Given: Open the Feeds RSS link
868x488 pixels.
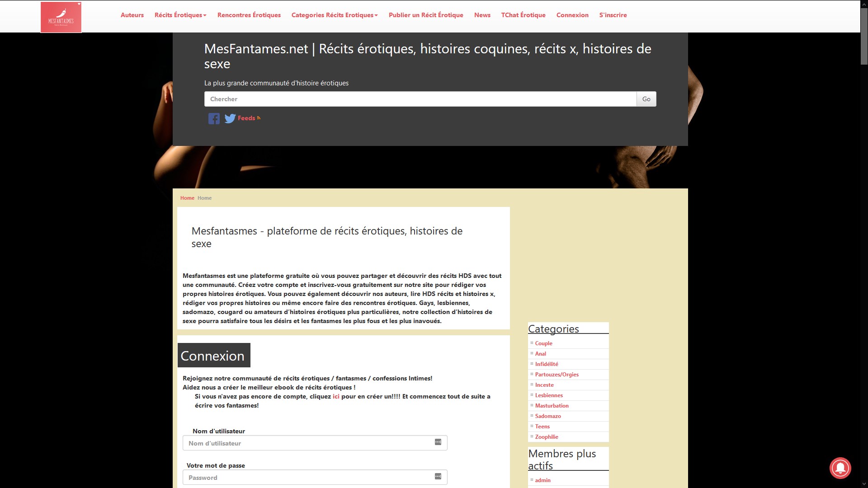Looking at the screenshot, I should 249,118.
